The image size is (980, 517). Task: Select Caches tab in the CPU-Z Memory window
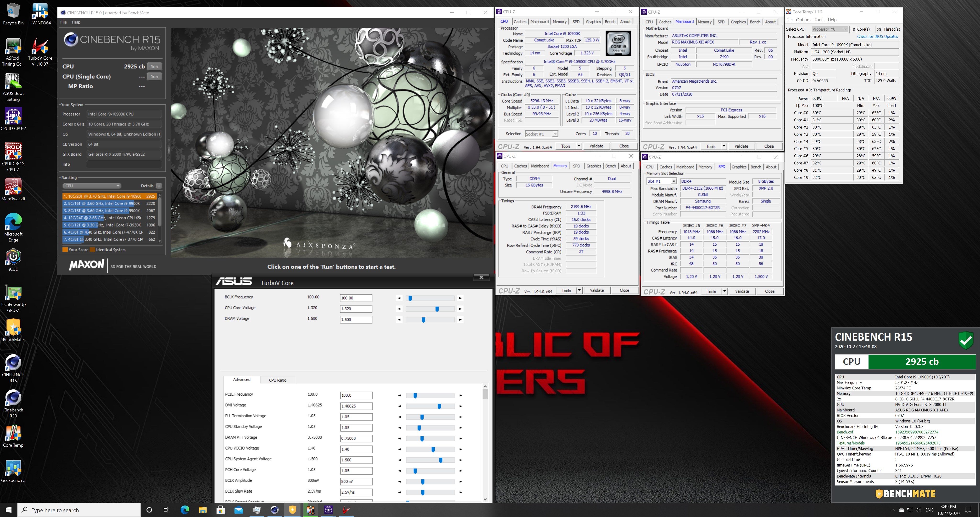tap(520, 166)
